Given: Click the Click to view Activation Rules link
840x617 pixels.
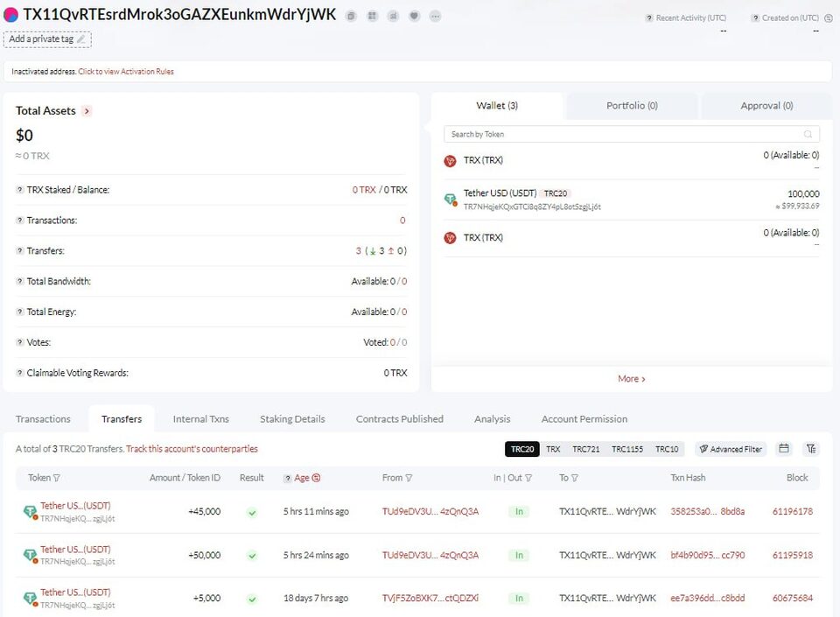Looking at the screenshot, I should tap(126, 72).
